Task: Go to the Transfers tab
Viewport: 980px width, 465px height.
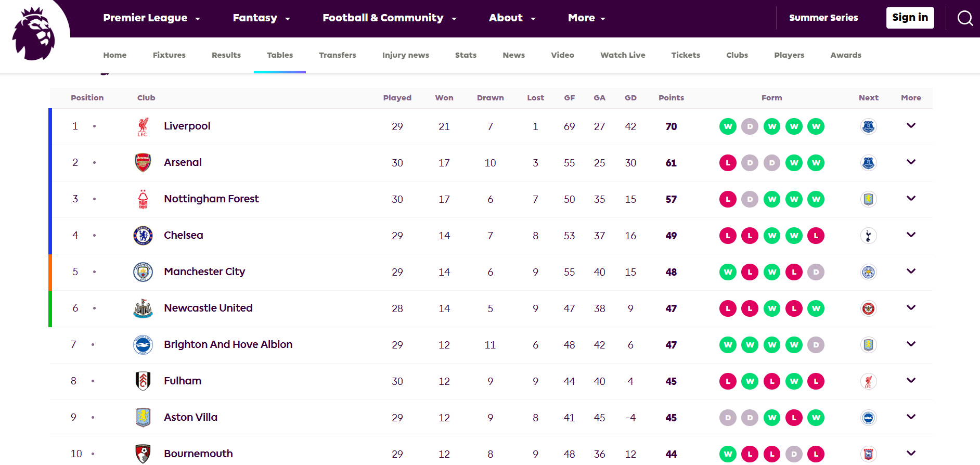Action: tap(338, 55)
